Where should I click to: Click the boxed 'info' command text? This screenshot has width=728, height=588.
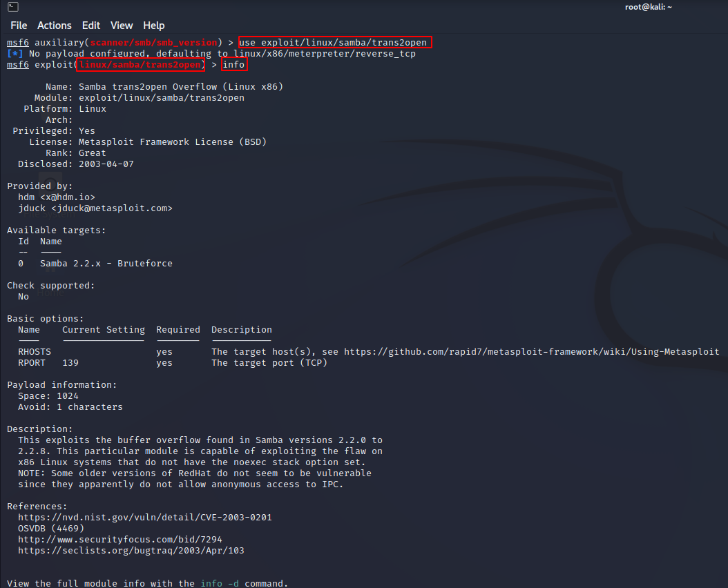point(234,65)
